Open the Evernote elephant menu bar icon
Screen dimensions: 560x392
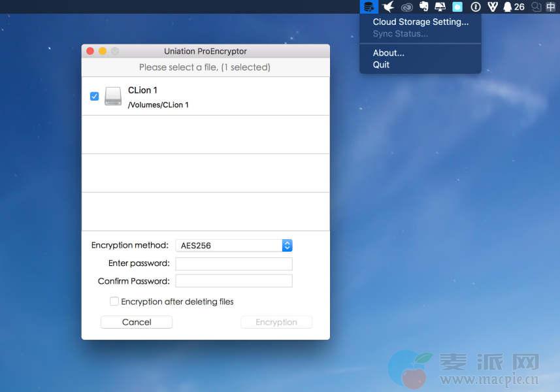coord(424,7)
